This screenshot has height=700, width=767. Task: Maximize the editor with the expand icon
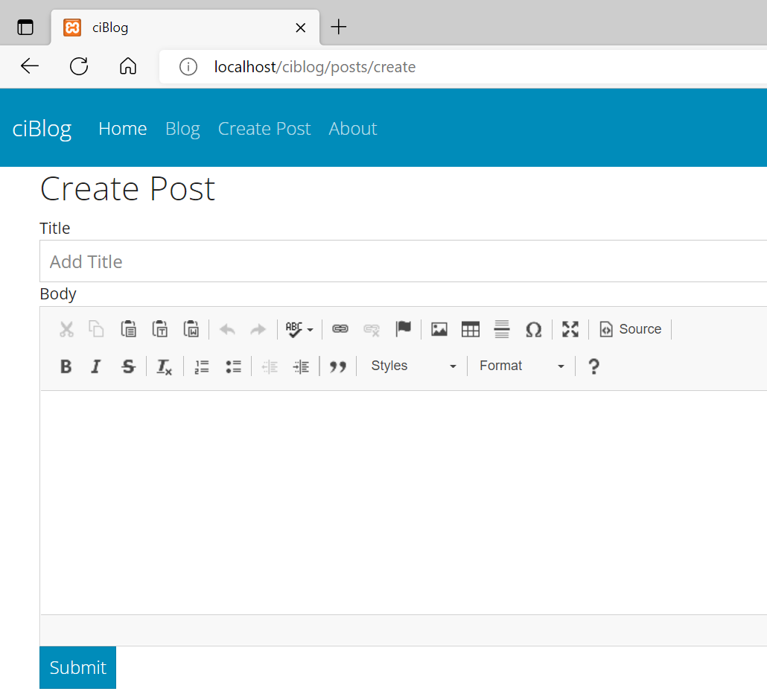click(570, 329)
